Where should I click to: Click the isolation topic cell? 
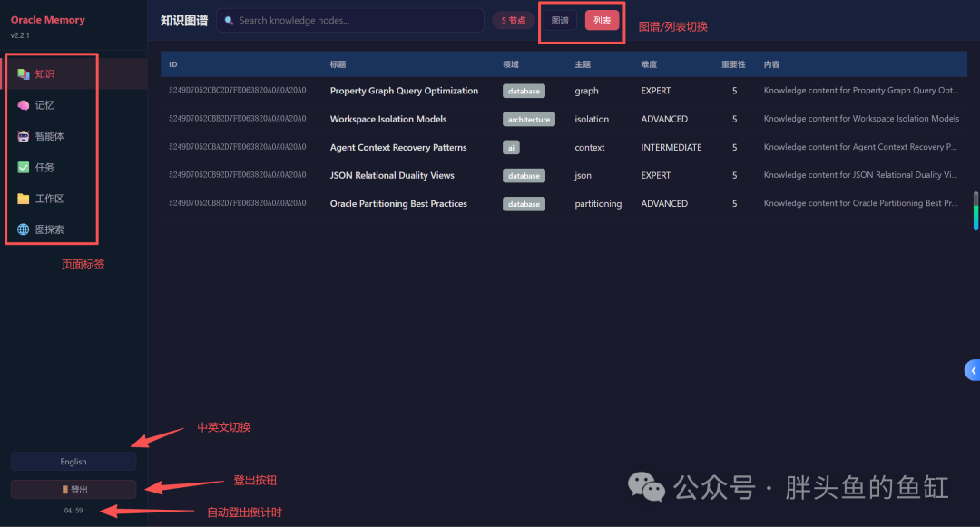pos(592,119)
